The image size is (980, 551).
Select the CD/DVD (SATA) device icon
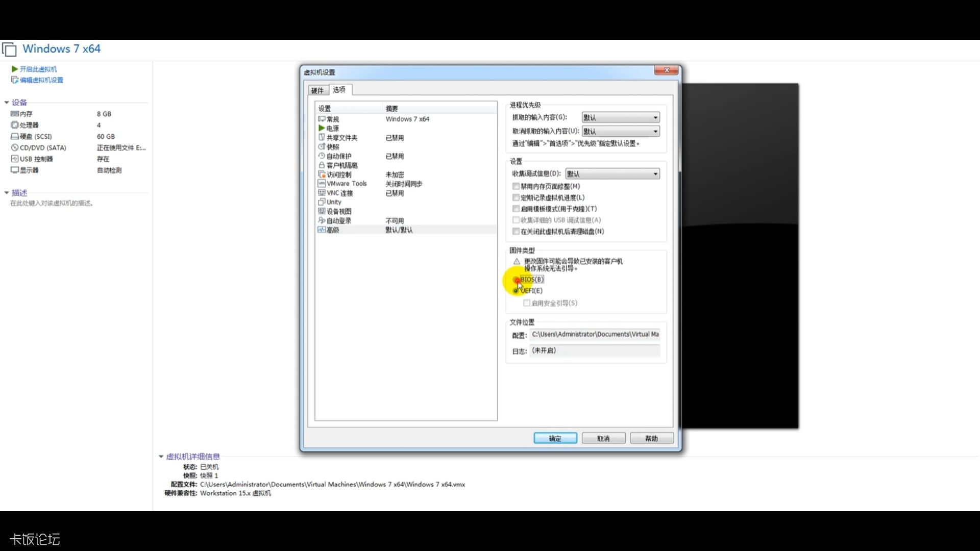[15, 147]
